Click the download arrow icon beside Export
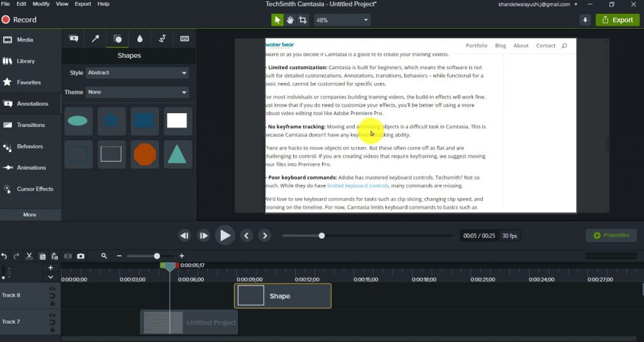Image resolution: width=644 pixels, height=342 pixels. tap(585, 19)
